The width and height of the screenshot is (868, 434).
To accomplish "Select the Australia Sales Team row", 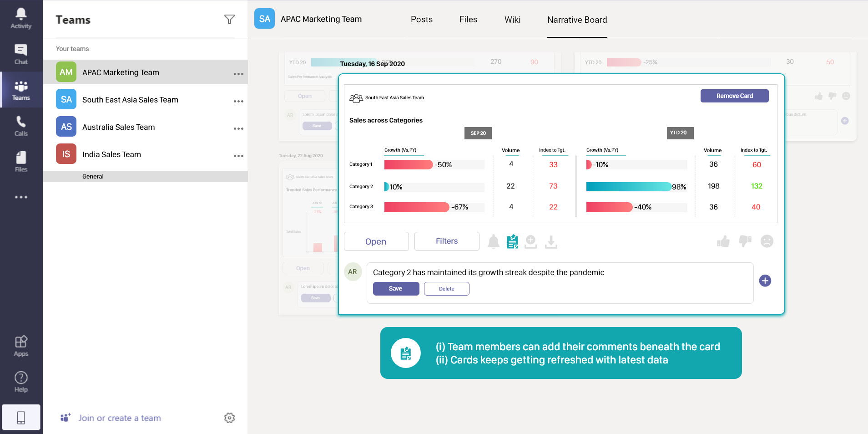I will click(146, 127).
